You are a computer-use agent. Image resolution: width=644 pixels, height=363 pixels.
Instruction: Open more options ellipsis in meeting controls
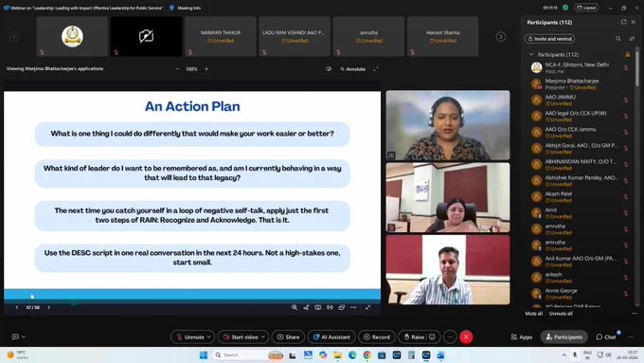click(450, 336)
